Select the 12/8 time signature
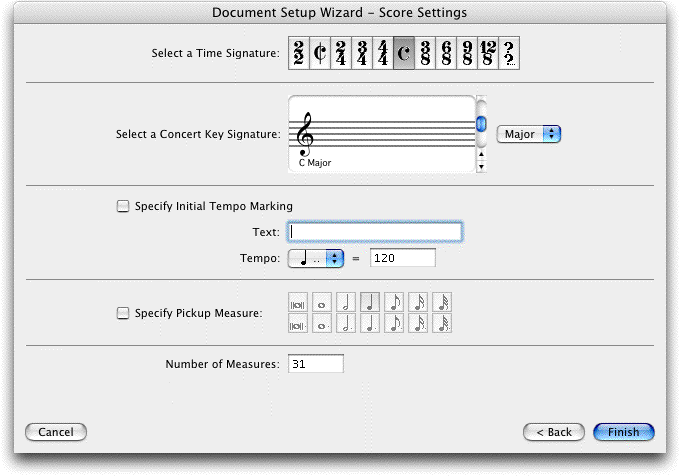Screen dimensions: 680x476 tap(488, 53)
